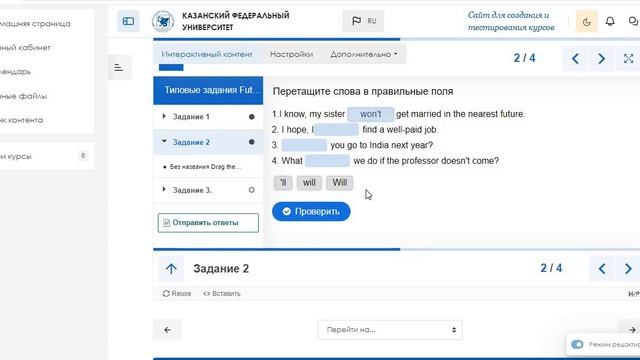This screenshot has width=640, height=360.
Task: Open Задание 3. chapter
Action: (x=192, y=190)
